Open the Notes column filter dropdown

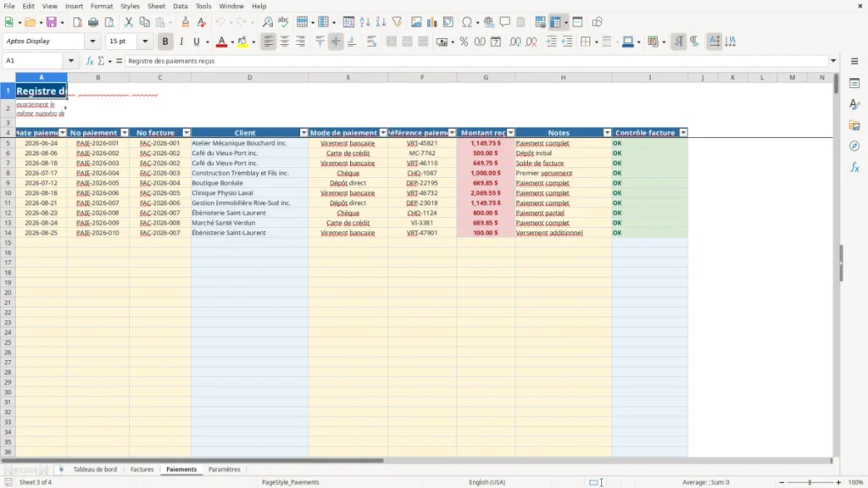pos(607,133)
